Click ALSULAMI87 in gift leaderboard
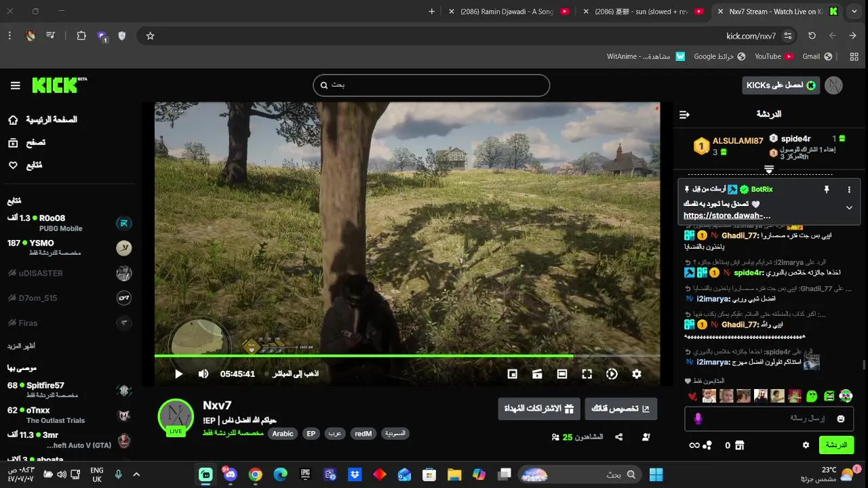Image resolution: width=868 pixels, height=488 pixels. click(x=738, y=141)
